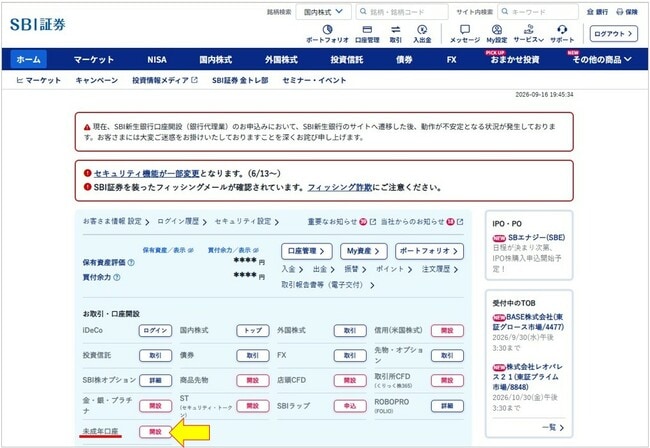
Task: Select the マーケット main nav tab
Action: click(x=94, y=59)
